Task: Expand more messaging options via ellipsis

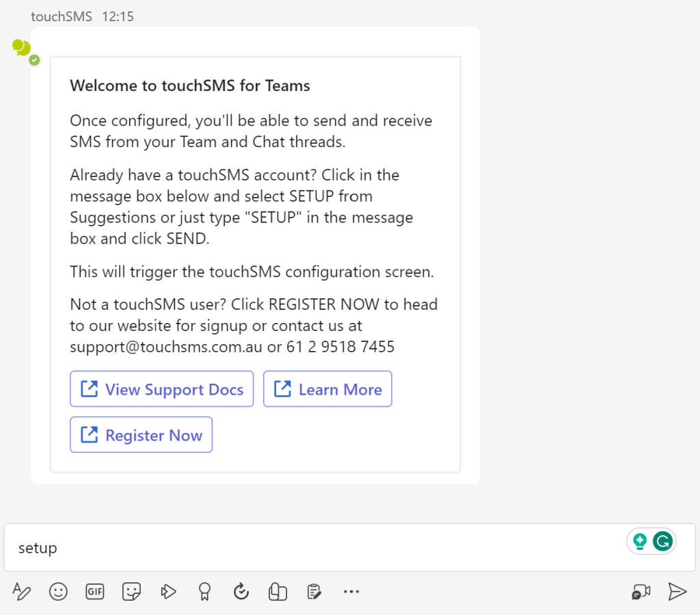Action: (351, 591)
